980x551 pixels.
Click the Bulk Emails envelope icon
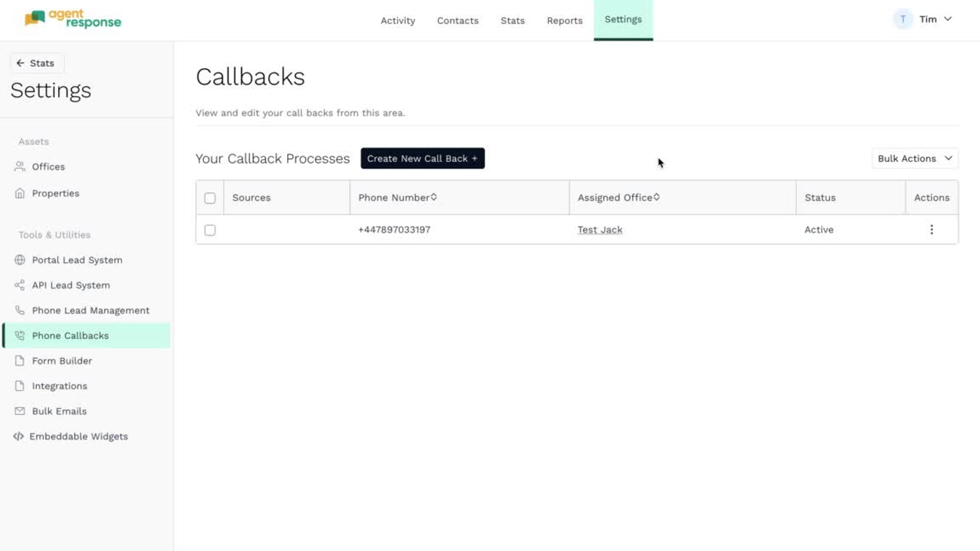click(19, 411)
